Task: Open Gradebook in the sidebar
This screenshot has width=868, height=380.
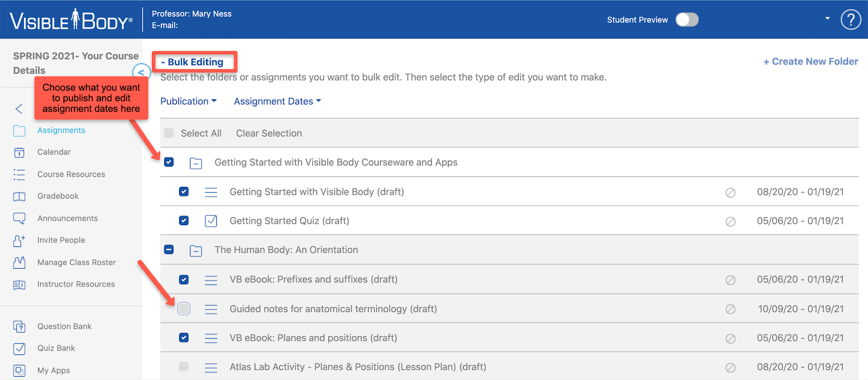Action: click(58, 196)
